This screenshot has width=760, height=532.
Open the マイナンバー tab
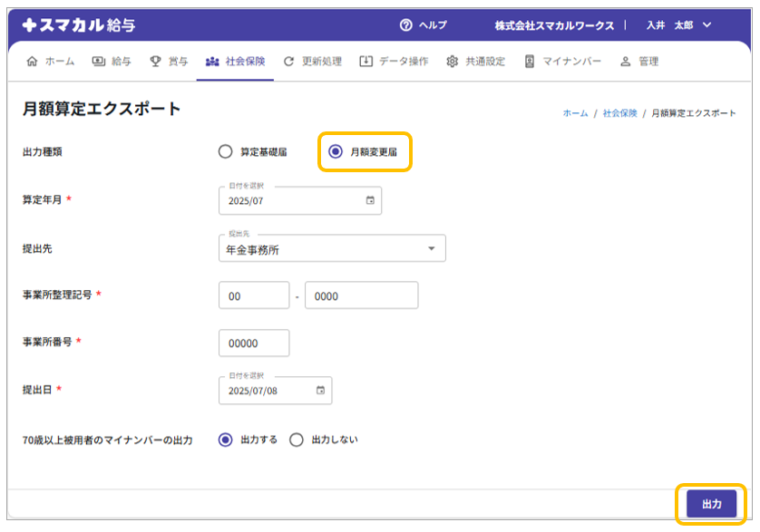click(561, 62)
